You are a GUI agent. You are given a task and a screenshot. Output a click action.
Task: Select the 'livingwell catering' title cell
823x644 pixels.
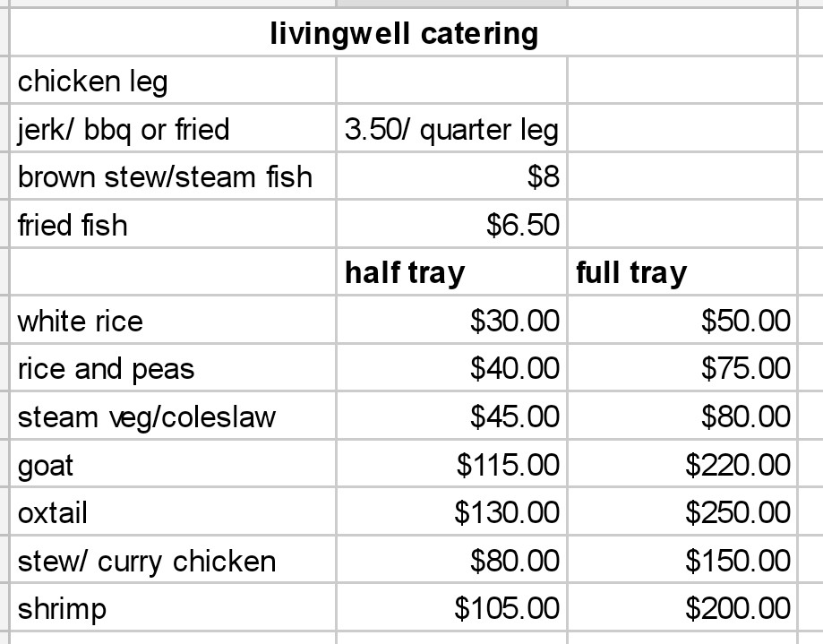pos(404,34)
